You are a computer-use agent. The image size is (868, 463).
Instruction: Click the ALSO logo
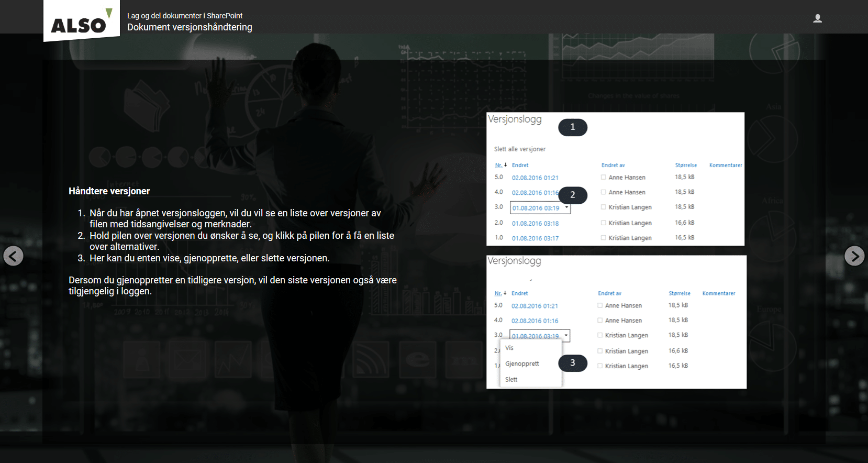(81, 22)
